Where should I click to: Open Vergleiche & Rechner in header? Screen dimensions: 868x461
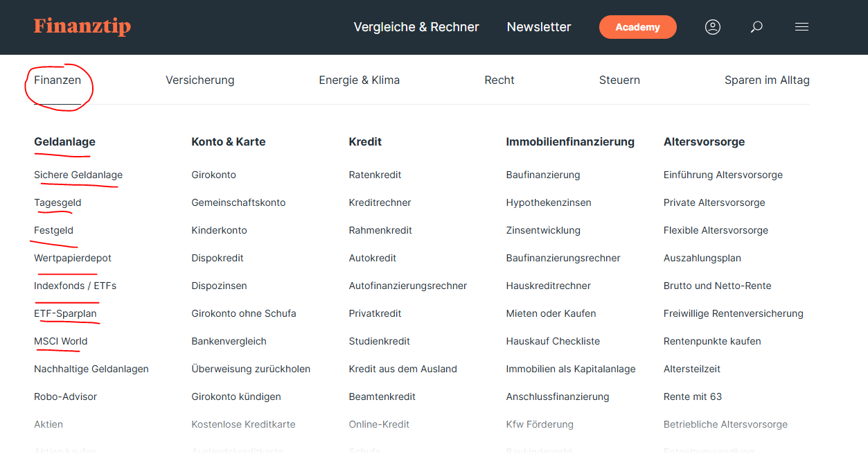click(416, 27)
